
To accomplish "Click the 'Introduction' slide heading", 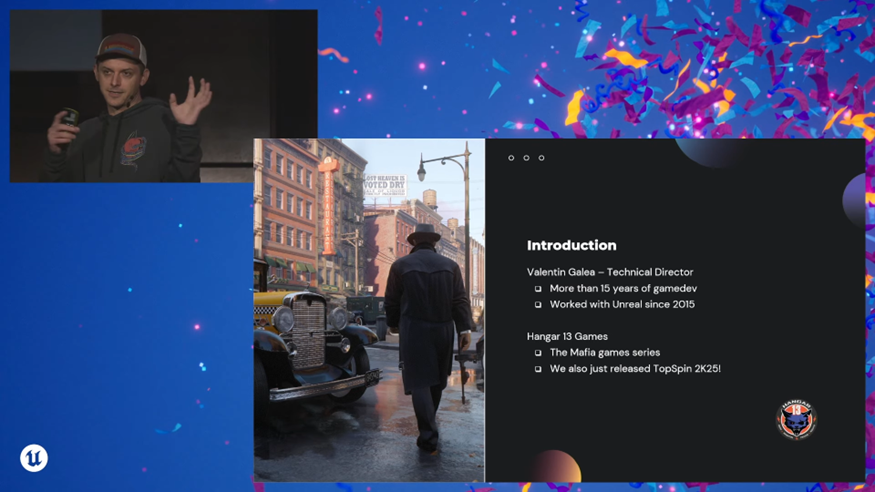I will pos(571,245).
